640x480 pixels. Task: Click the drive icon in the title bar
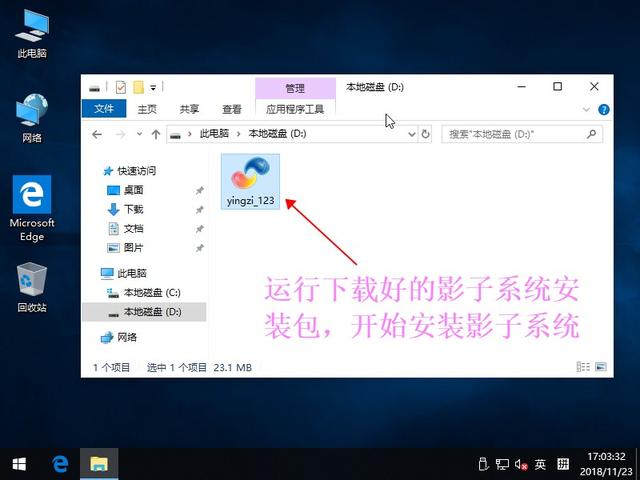(x=95, y=88)
